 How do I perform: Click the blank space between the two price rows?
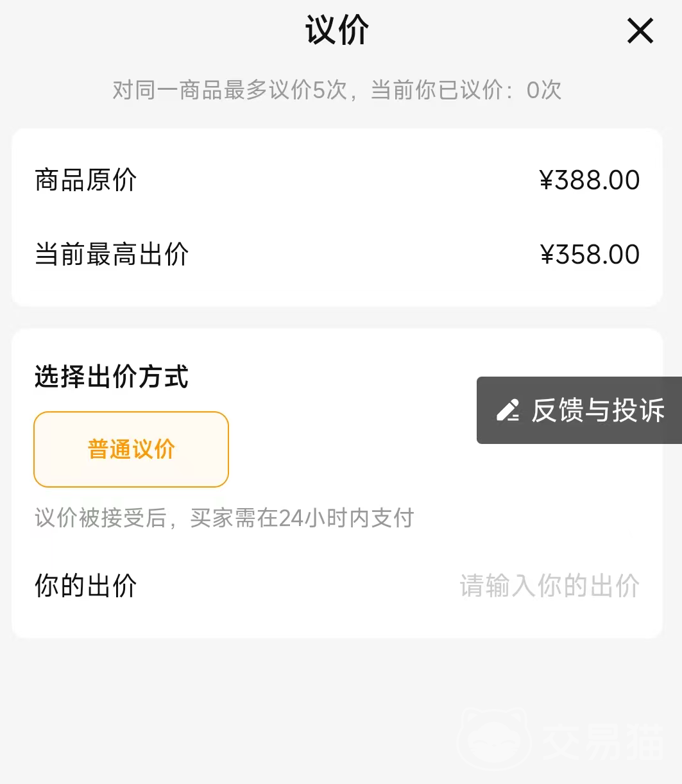click(x=337, y=217)
